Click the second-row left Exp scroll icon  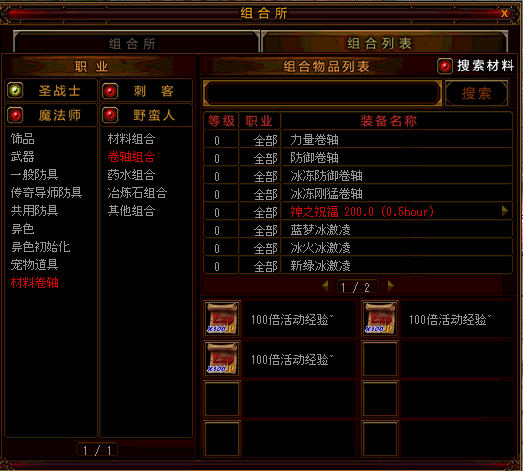(x=222, y=359)
